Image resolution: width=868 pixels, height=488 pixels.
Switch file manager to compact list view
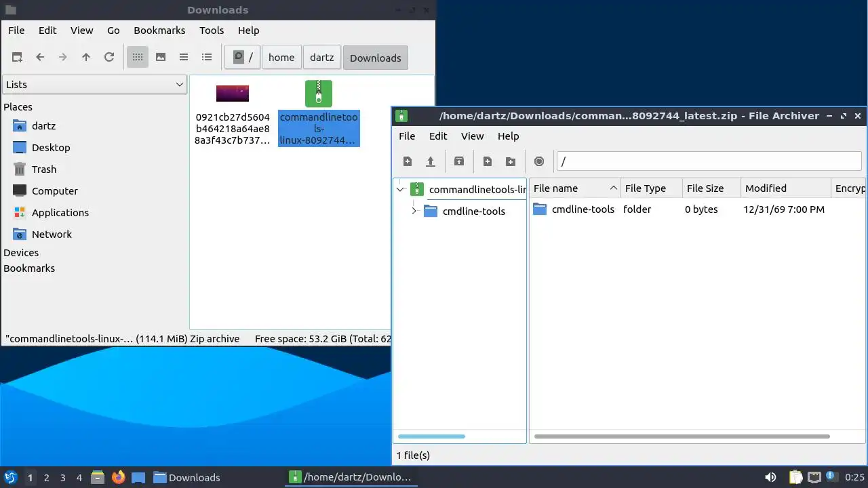pyautogui.click(x=184, y=58)
